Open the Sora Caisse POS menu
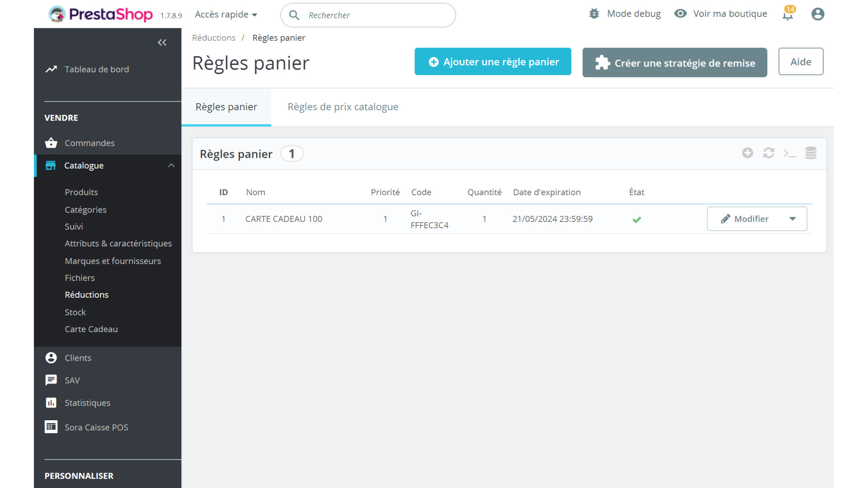 96,427
